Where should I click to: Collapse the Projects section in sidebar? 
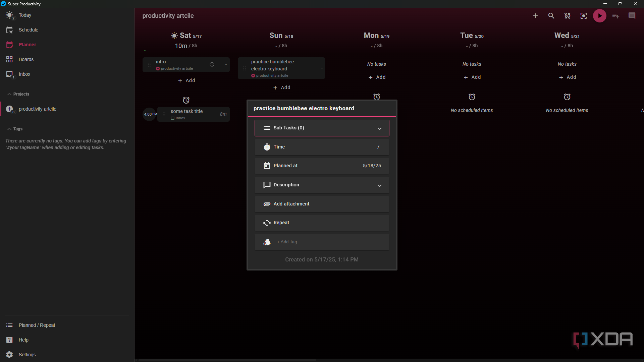(9, 94)
